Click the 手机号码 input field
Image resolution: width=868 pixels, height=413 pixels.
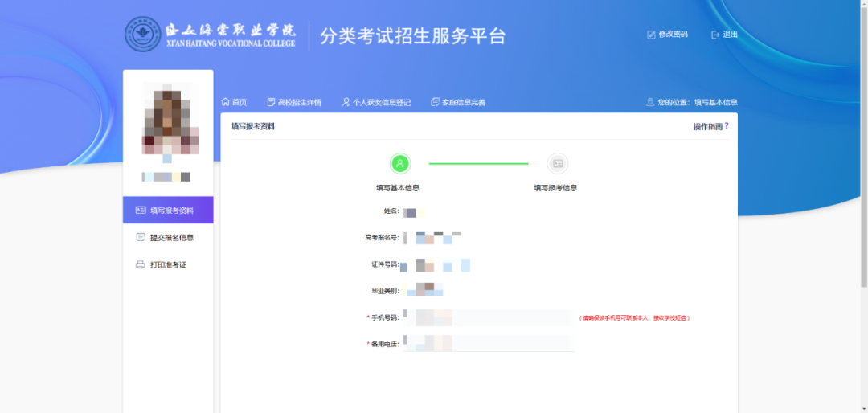click(x=489, y=317)
